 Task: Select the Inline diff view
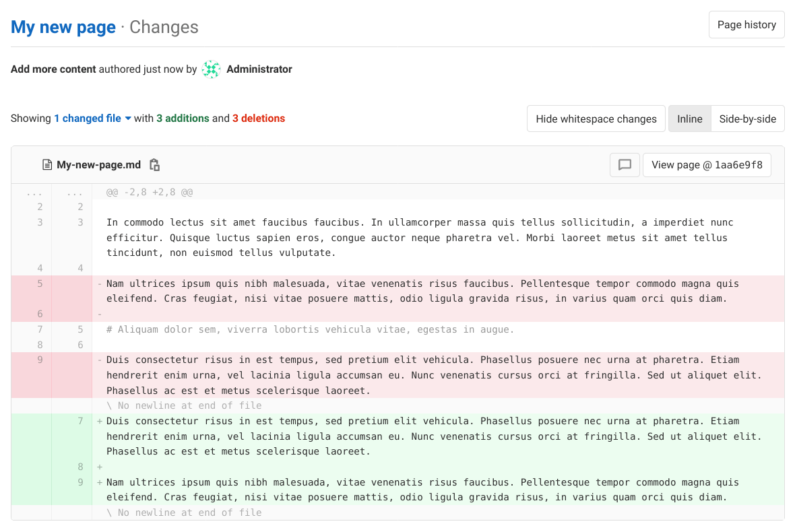pos(689,119)
